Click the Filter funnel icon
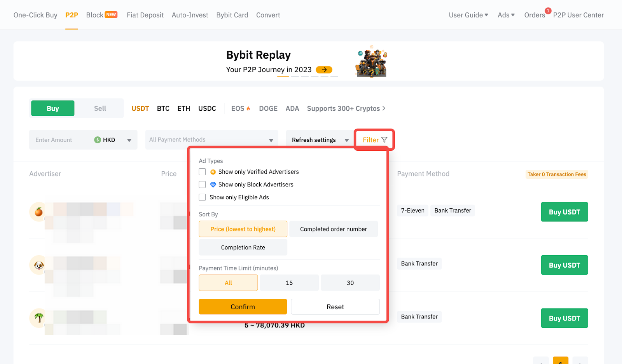The height and width of the screenshot is (364, 622). (x=384, y=140)
